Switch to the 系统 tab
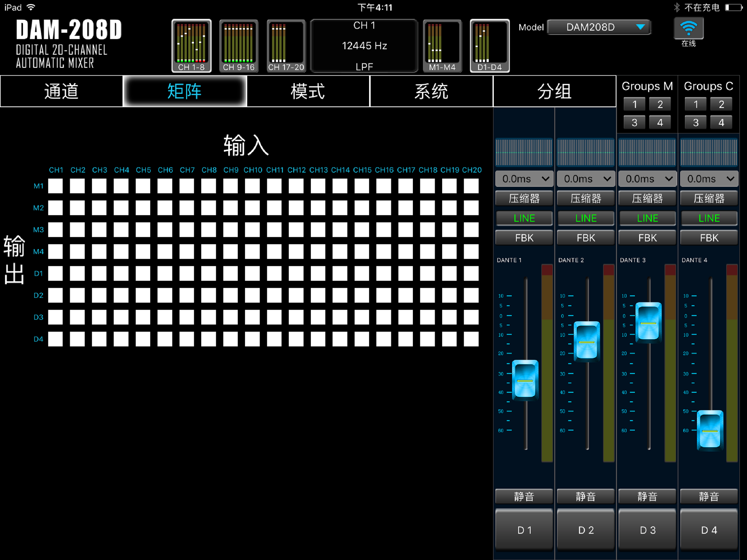Viewport: 747px width, 560px height. [x=431, y=91]
